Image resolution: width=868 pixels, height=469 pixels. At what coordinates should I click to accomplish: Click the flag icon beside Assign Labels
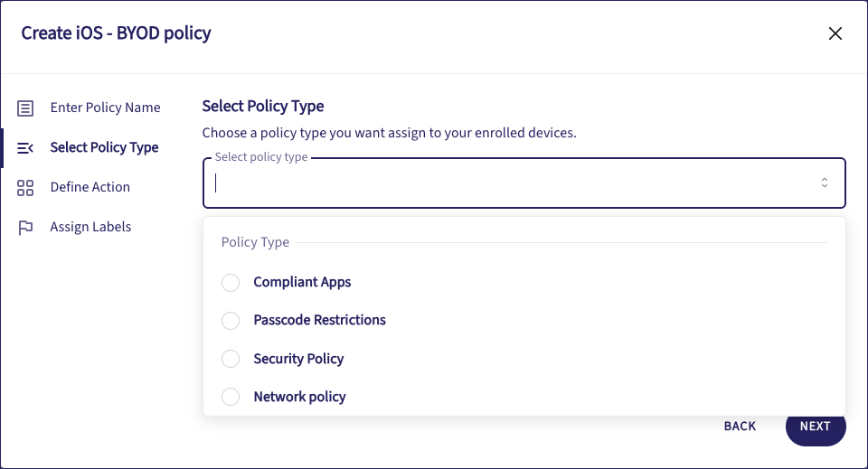(25, 228)
